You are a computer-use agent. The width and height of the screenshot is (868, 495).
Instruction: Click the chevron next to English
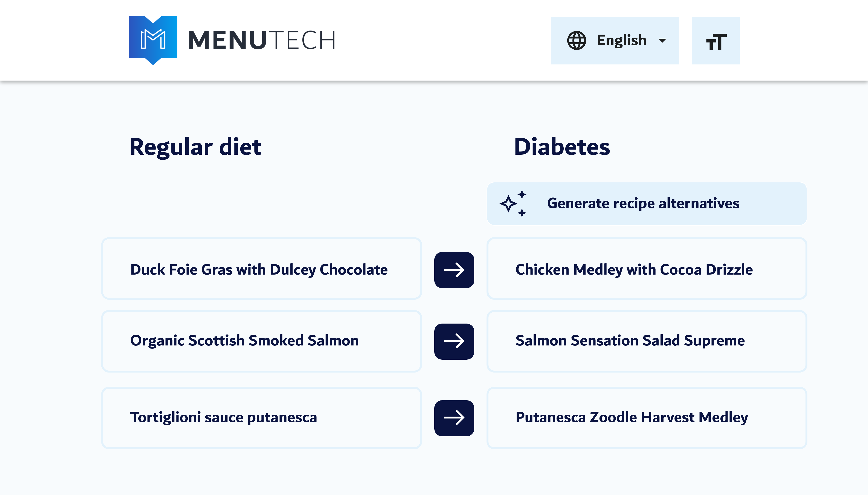[662, 40]
